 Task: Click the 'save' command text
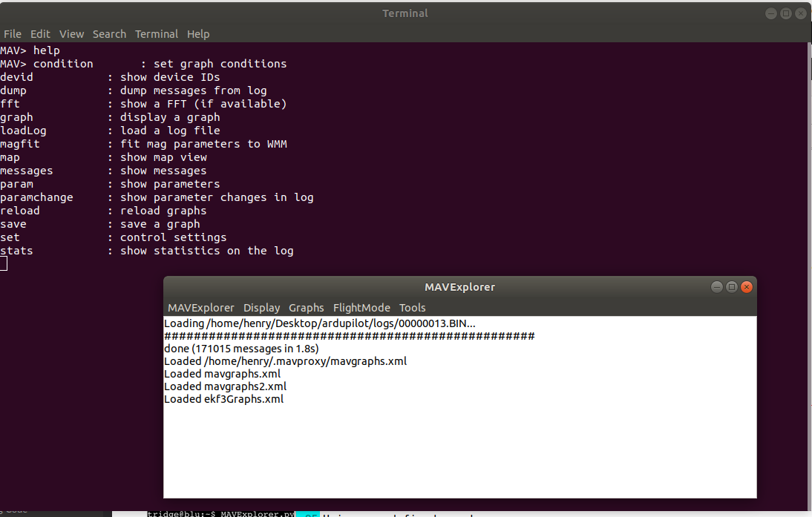point(13,225)
